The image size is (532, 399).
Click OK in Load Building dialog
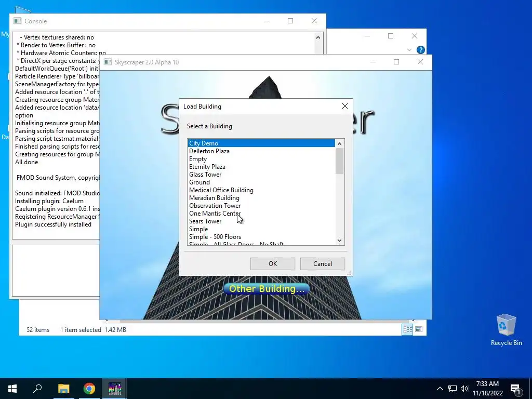pyautogui.click(x=273, y=263)
